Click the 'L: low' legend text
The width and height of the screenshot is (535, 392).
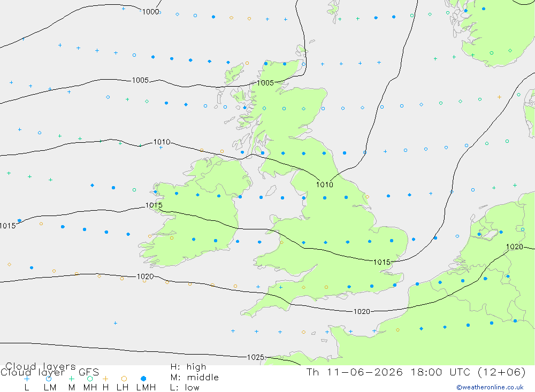click(185, 388)
